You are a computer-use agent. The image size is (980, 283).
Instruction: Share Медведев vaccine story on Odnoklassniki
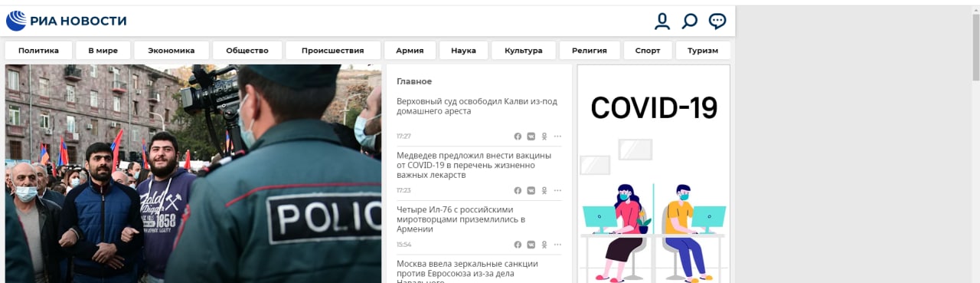(x=544, y=190)
